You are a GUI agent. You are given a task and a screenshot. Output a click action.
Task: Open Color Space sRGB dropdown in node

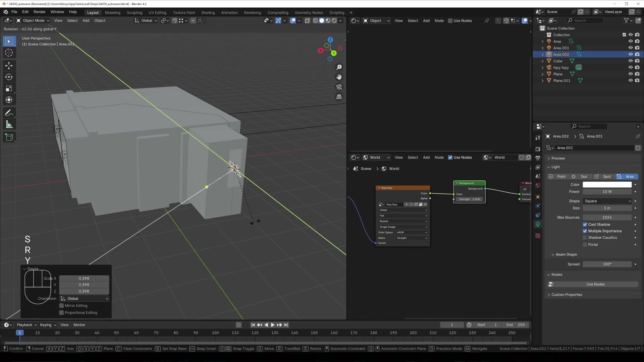click(x=412, y=233)
